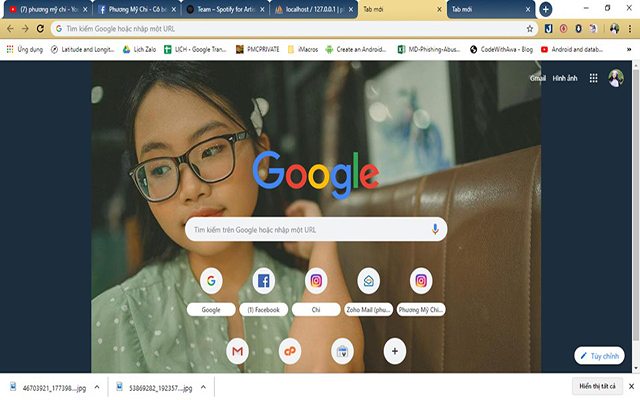
Task: Open the Create an Android... bookmark
Action: tap(356, 49)
